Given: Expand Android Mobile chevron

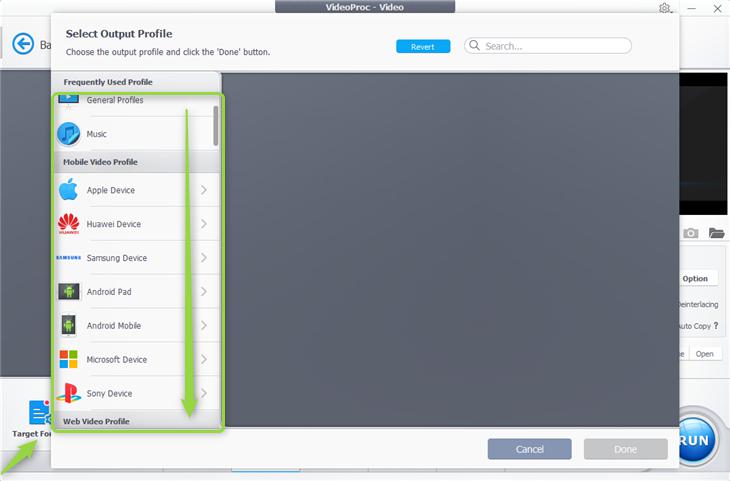Looking at the screenshot, I should [x=204, y=325].
